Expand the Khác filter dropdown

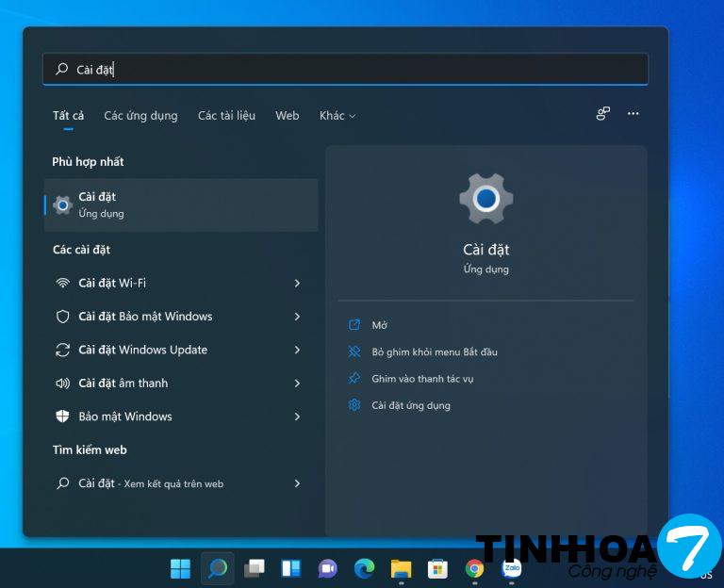(337, 116)
